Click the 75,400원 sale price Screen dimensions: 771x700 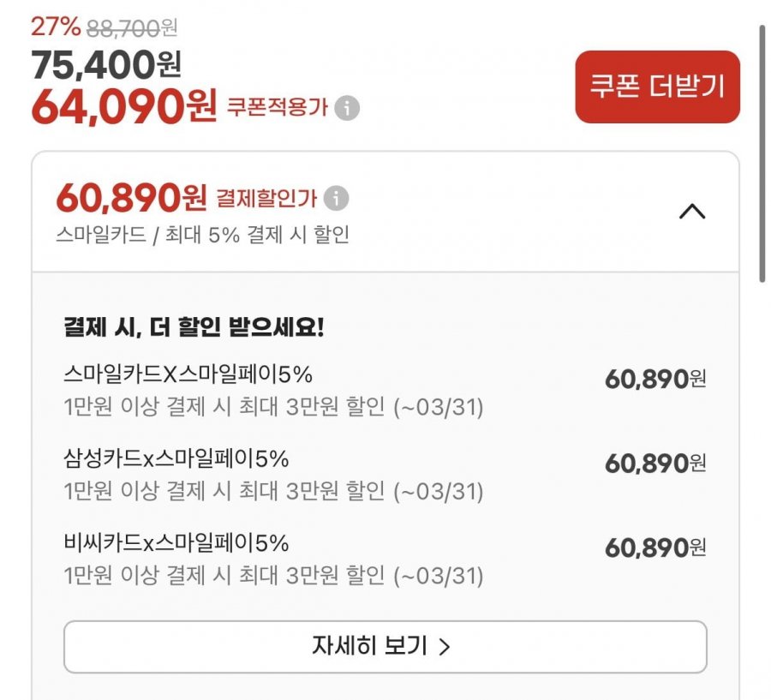[106, 63]
